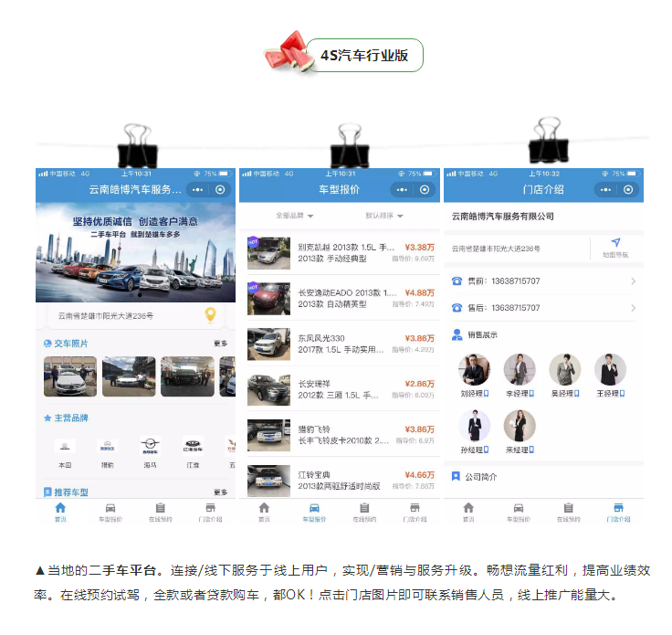The height and width of the screenshot is (635, 672).
Task: Tap 首页 tab on the 车型报价 screen
Action: pyautogui.click(x=264, y=513)
